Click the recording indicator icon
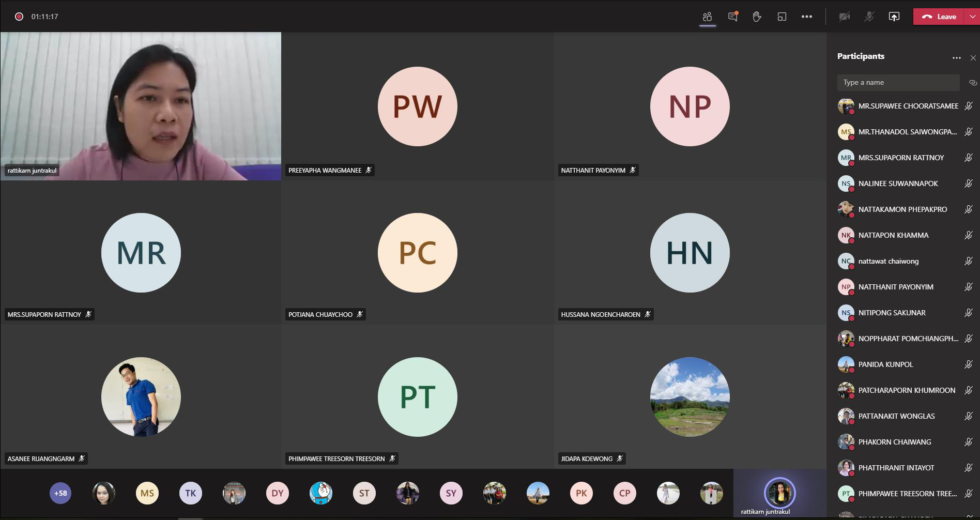Image resolution: width=980 pixels, height=520 pixels. tap(19, 17)
